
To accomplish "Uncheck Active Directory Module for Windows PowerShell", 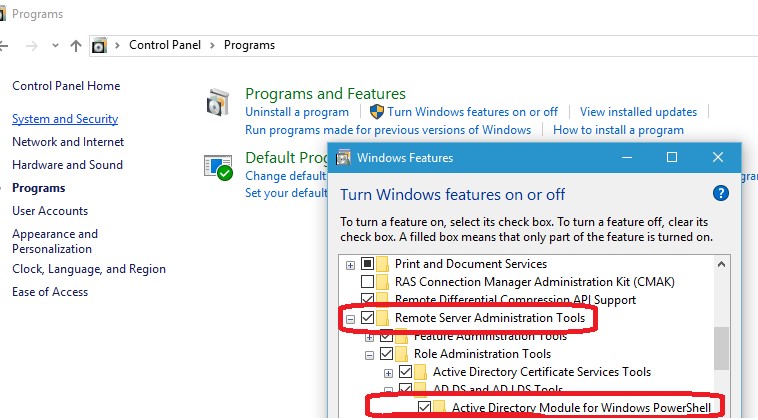I will 424,407.
